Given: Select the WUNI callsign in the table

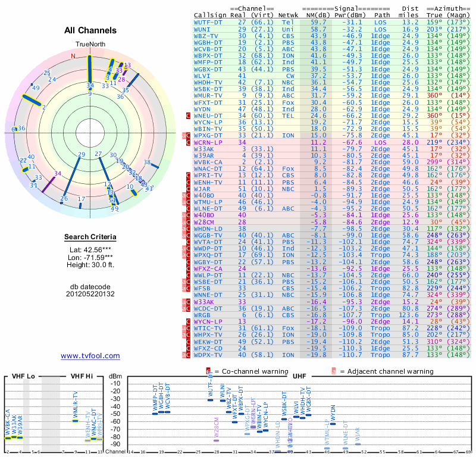Looking at the screenshot, I should pyautogui.click(x=202, y=29).
